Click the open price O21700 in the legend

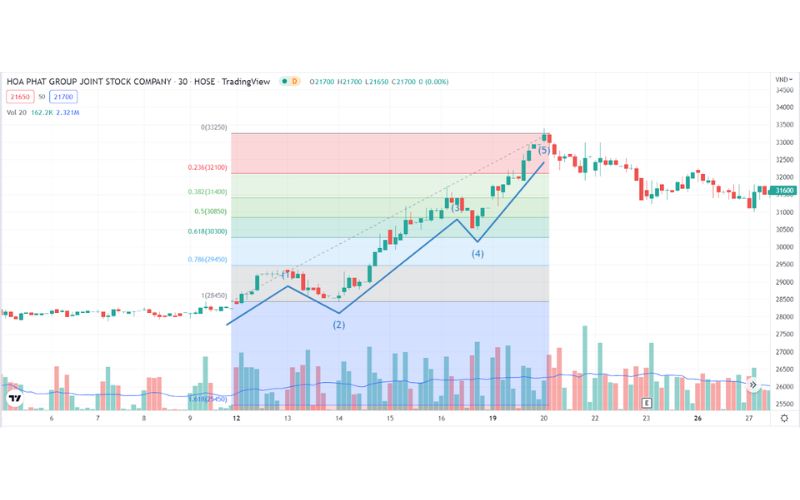tap(321, 82)
